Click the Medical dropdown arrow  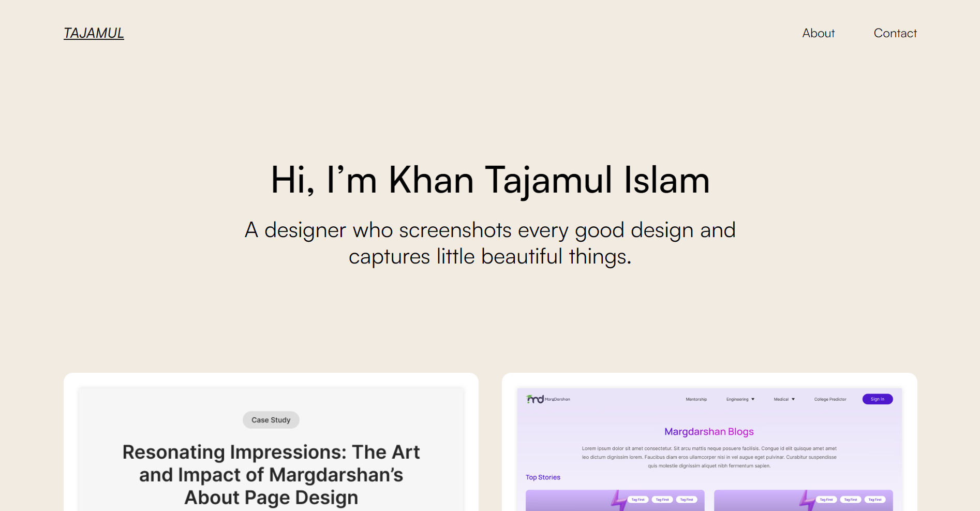tap(793, 399)
